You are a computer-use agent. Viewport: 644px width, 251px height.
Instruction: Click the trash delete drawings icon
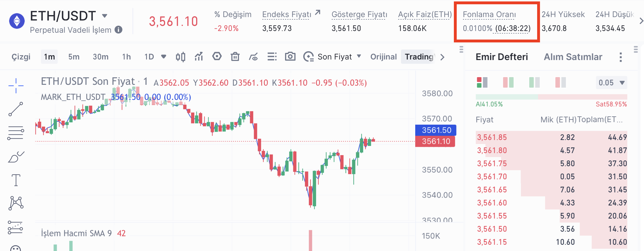click(235, 57)
